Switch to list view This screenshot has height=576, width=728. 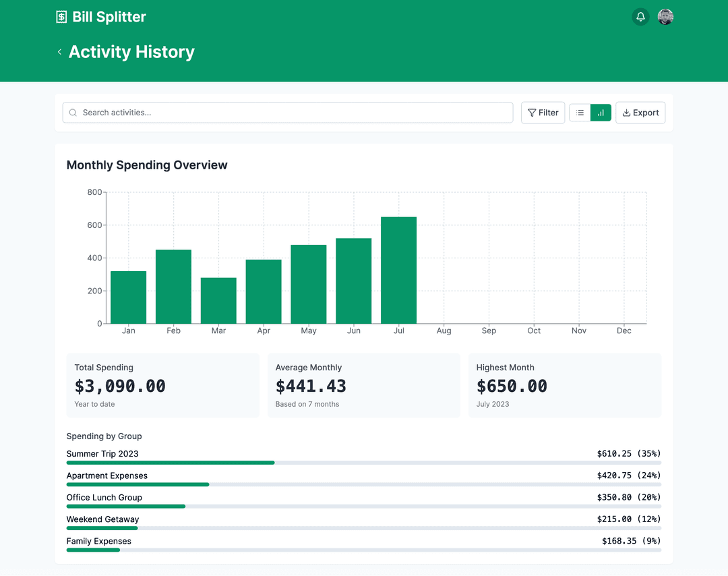(580, 113)
